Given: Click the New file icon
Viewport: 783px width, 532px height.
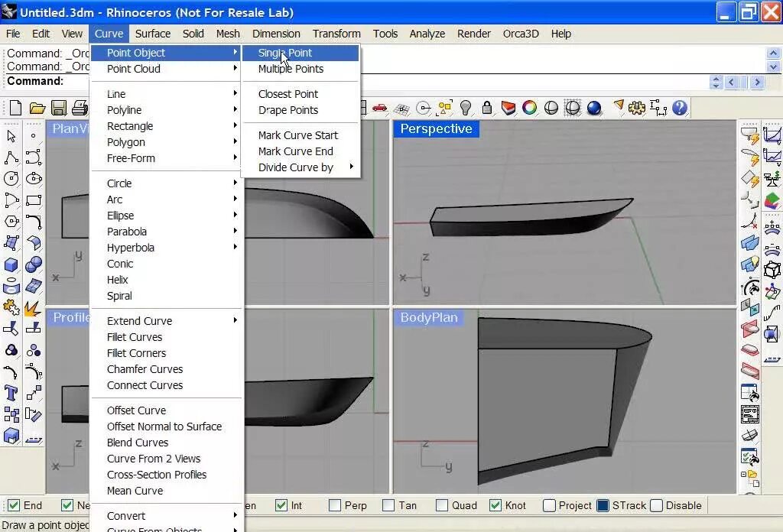Looking at the screenshot, I should click(x=15, y=108).
